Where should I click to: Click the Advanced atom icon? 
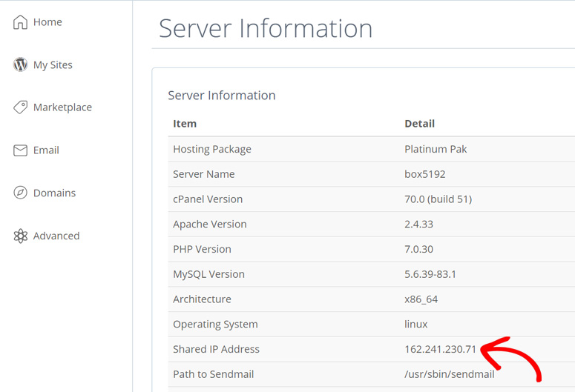point(20,236)
